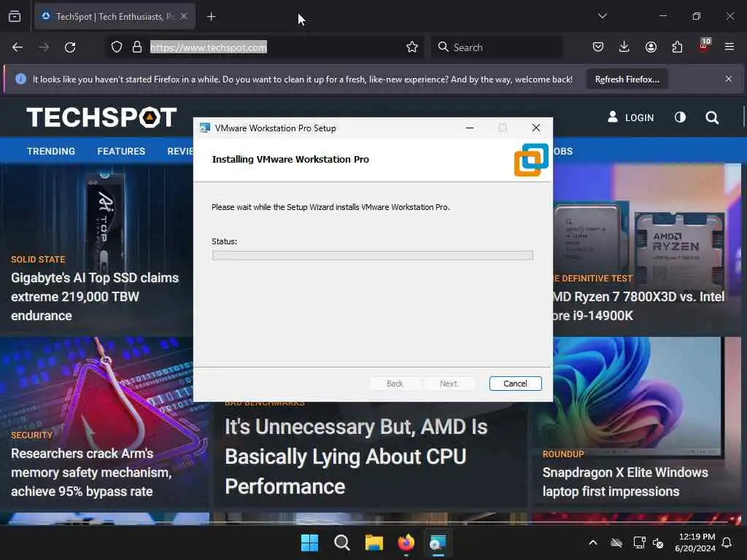
Task: Close the TechSpot browser tab
Action: [184, 16]
